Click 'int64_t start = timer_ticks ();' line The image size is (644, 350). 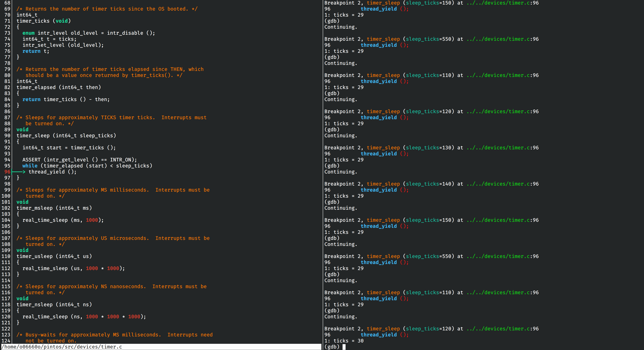tap(69, 148)
